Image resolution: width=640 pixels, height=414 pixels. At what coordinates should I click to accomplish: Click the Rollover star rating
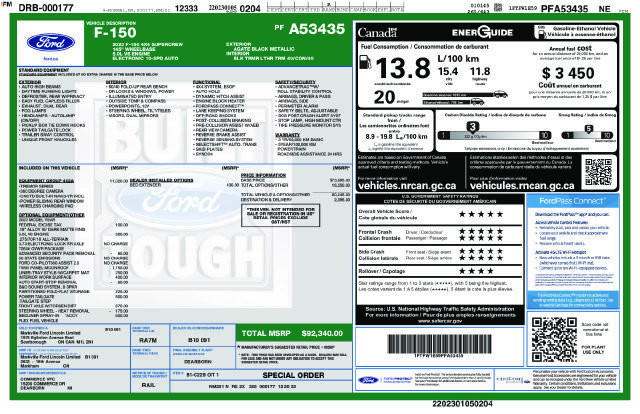point(476,271)
